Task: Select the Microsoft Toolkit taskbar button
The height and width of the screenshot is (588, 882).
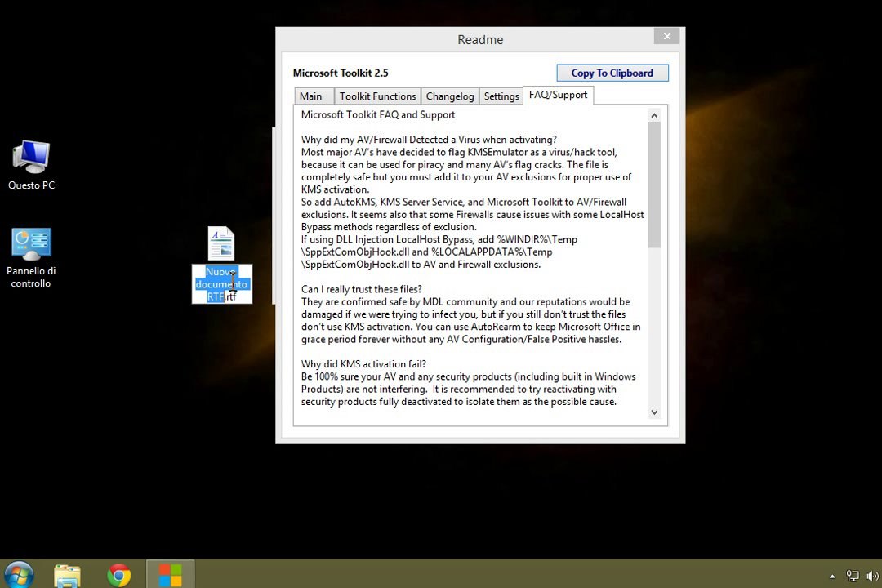Action: pos(171,574)
